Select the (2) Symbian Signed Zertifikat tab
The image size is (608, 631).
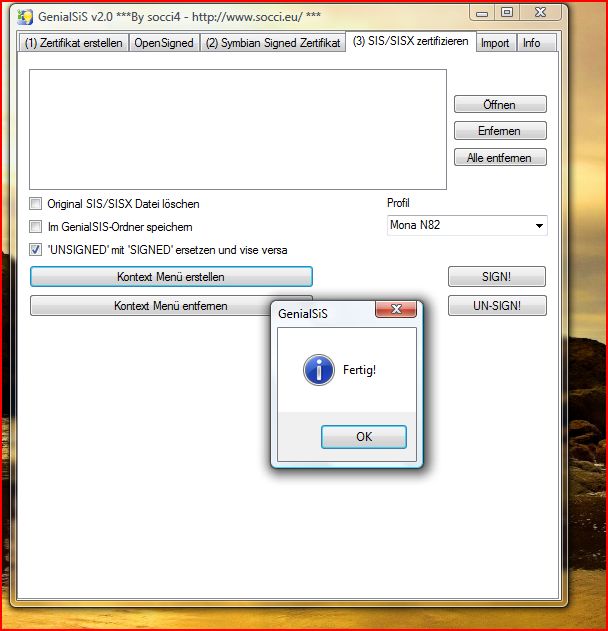273,43
